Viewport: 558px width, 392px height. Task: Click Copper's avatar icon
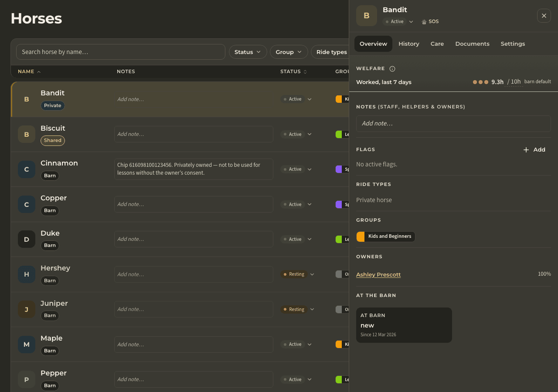click(27, 204)
